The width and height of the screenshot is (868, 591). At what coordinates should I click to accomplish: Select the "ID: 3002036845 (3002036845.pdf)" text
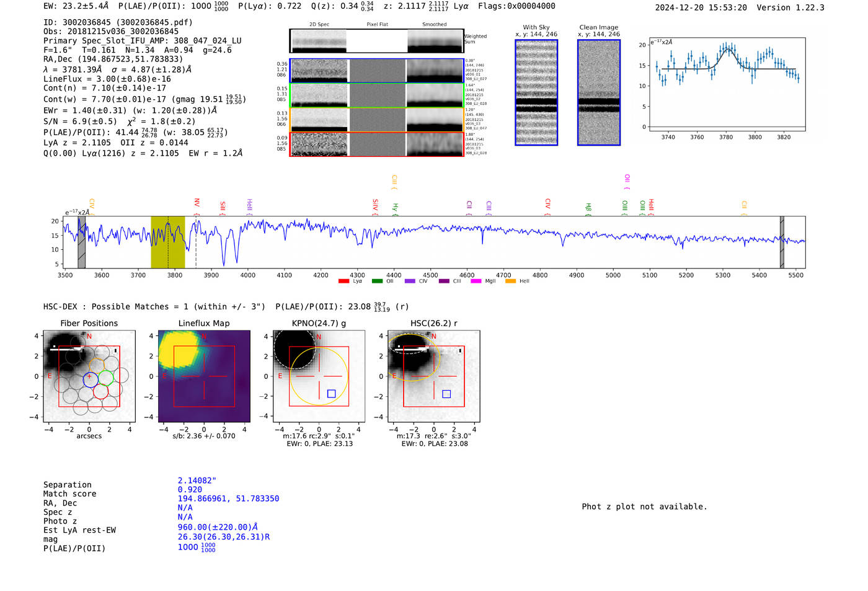click(x=118, y=22)
